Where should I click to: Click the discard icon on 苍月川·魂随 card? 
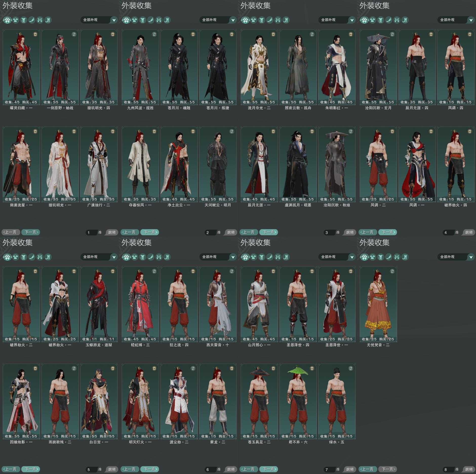(193, 34)
